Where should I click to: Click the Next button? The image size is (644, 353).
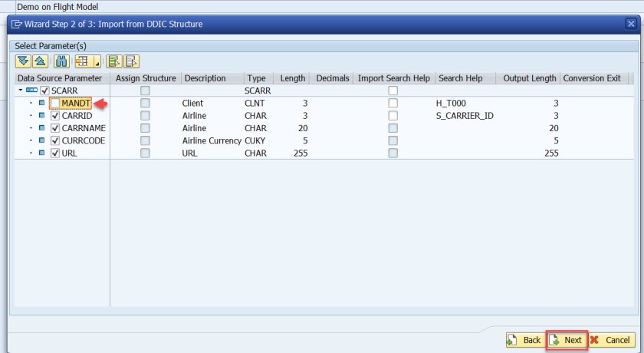coord(567,340)
